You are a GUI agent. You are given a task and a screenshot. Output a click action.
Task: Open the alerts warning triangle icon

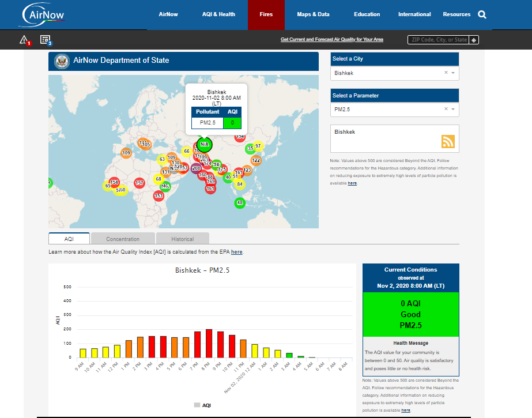pos(24,40)
